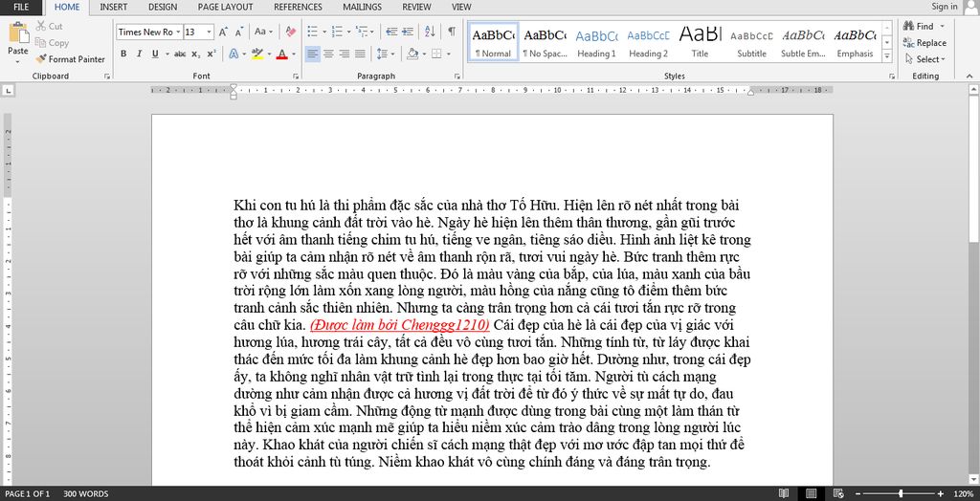The image size is (980, 501).
Task: Open the FILE tab
Action: coord(21,7)
